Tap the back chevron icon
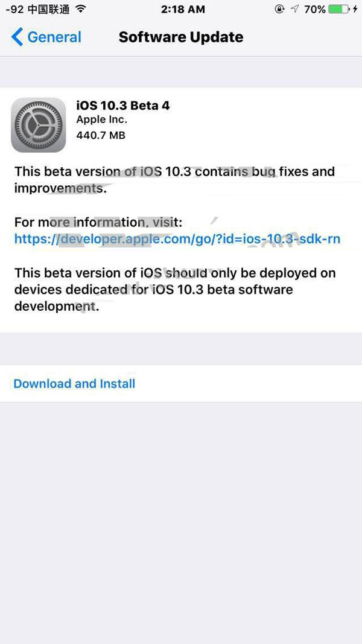This screenshot has height=644, width=362. (17, 37)
